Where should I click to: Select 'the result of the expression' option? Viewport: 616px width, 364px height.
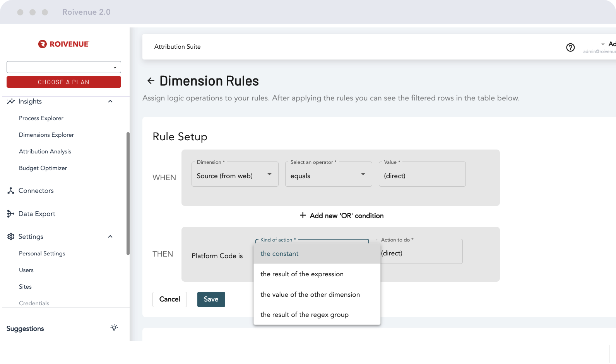317,274
